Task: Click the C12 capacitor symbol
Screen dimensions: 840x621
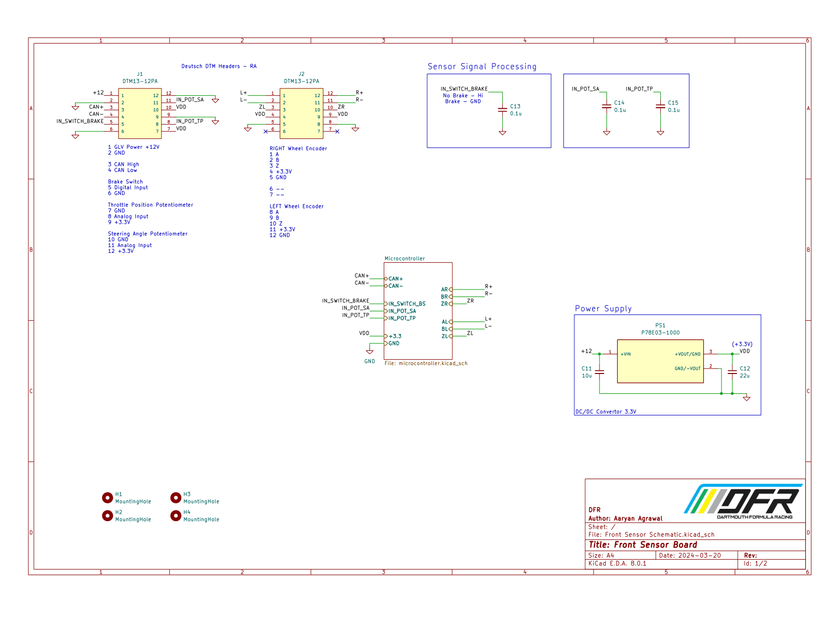Action: click(x=732, y=372)
